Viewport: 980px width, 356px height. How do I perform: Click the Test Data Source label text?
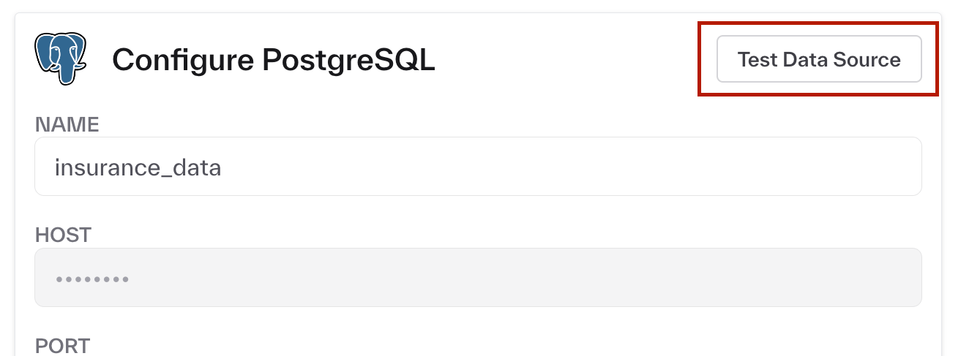818,59
